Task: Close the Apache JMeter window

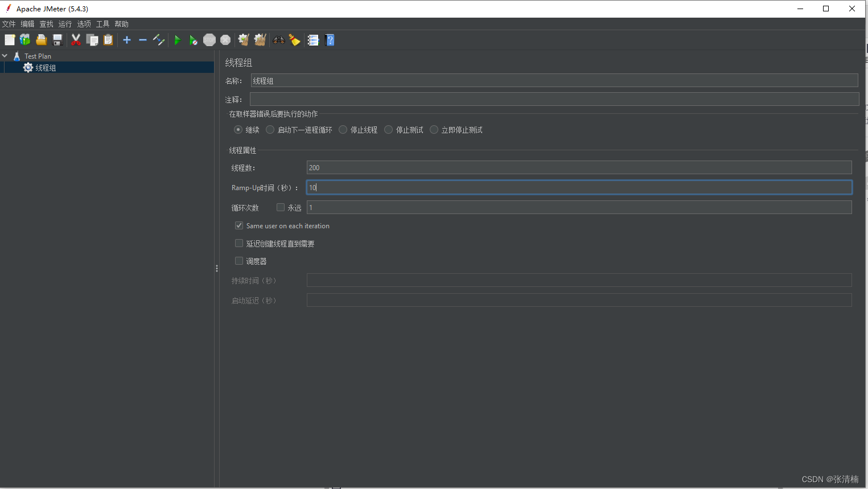Action: 852,9
